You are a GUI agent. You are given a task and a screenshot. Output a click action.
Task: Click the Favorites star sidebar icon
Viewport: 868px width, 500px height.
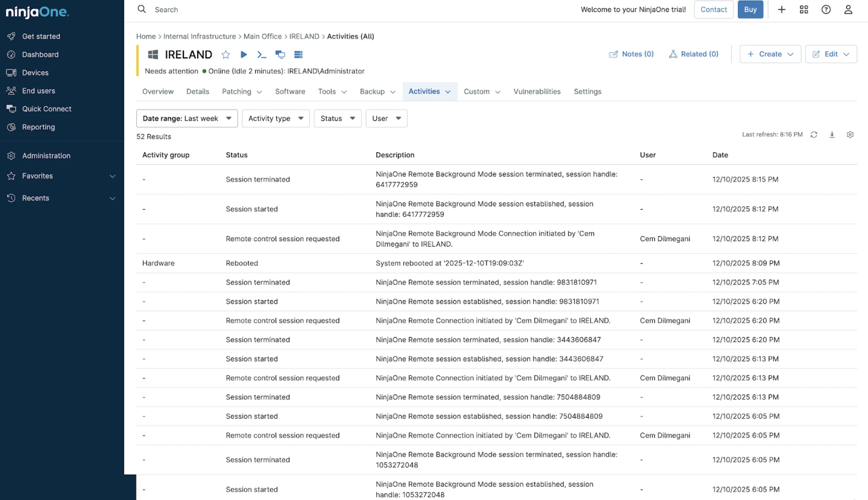(11, 176)
